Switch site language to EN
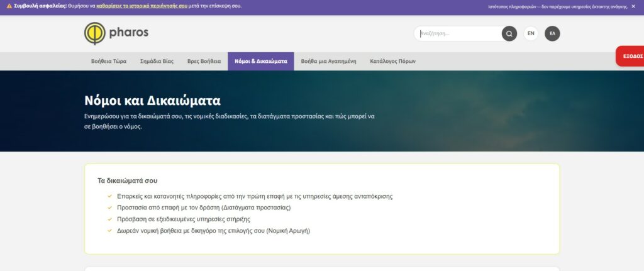The image size is (644, 271). tap(531, 33)
